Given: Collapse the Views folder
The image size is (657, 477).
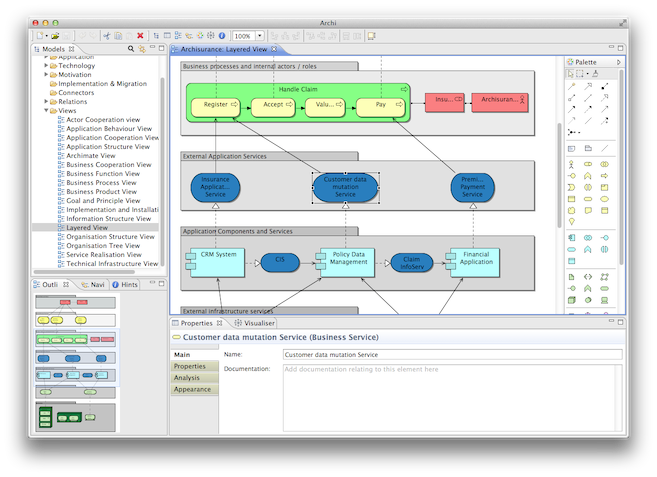Looking at the screenshot, I should (46, 111).
